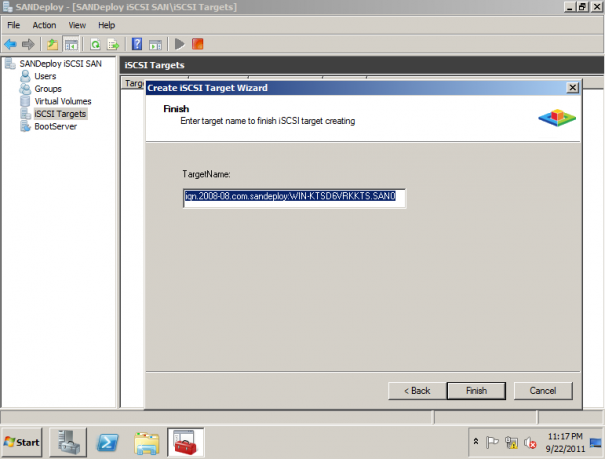
Task: Close the Create iSCSI Target Wizard dialog
Action: (573, 88)
